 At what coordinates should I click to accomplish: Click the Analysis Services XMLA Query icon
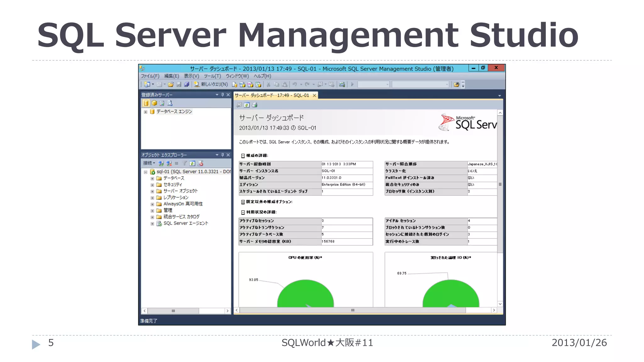(x=258, y=85)
